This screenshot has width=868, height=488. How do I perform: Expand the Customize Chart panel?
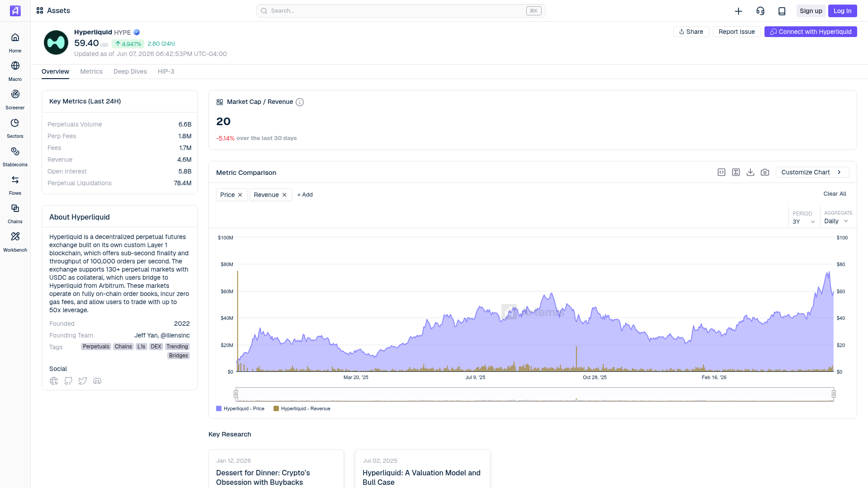pos(812,172)
